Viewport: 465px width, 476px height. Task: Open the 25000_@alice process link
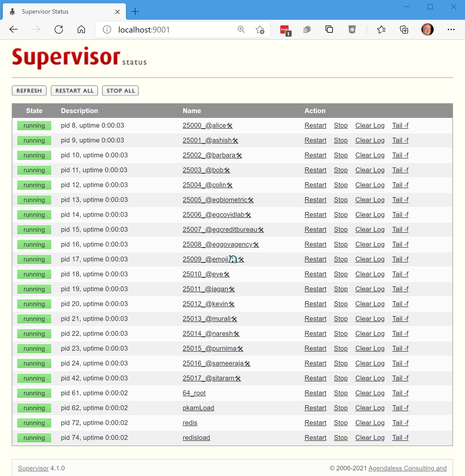click(x=207, y=126)
